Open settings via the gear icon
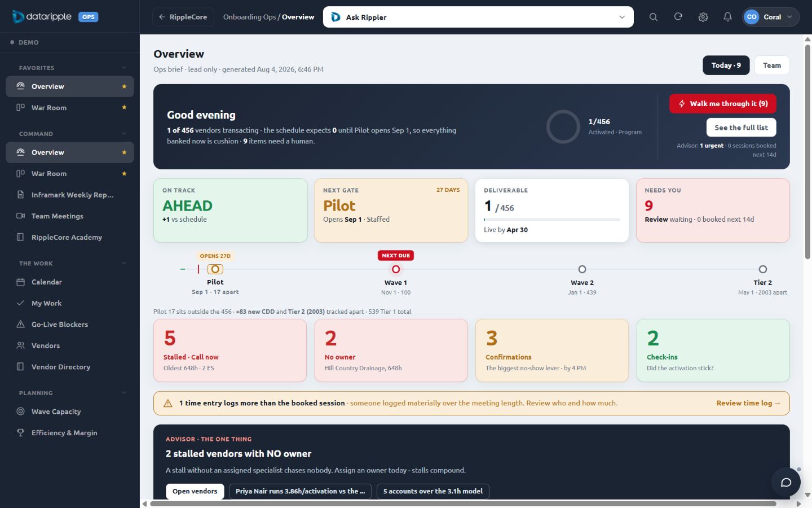 click(x=703, y=17)
